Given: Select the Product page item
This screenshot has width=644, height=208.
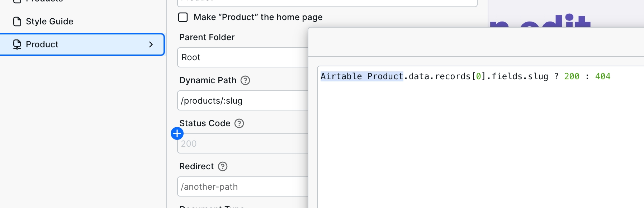Looking at the screenshot, I should pos(82,44).
